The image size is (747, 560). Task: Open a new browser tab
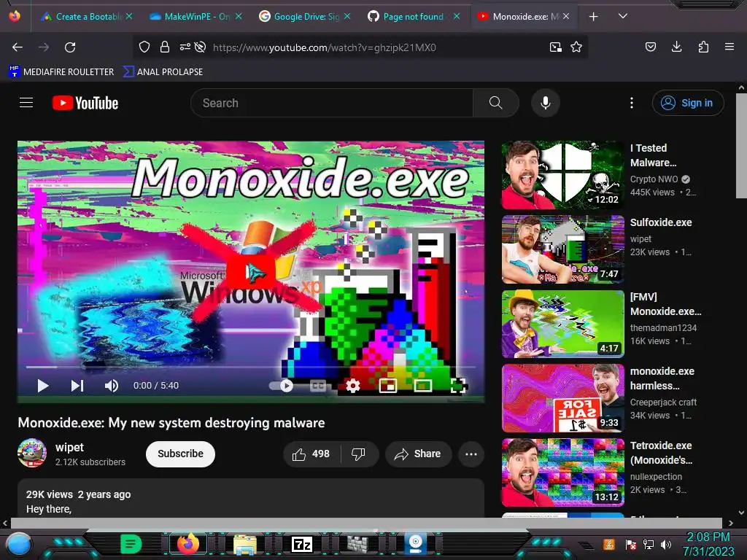594,17
